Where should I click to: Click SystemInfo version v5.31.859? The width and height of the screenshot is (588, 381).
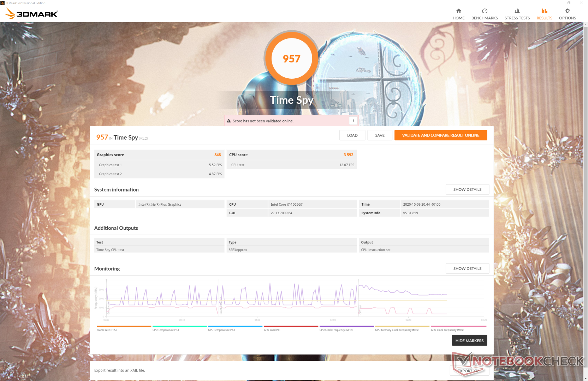pyautogui.click(x=410, y=213)
